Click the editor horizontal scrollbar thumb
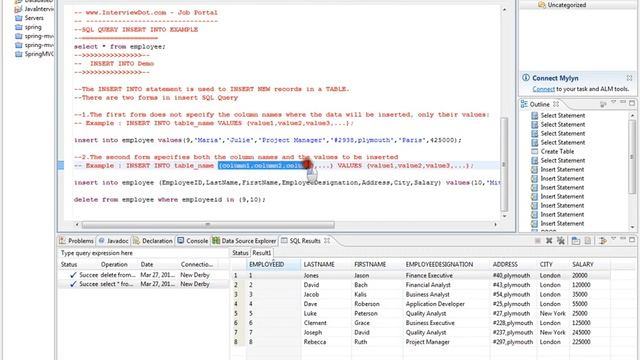 tap(208, 224)
